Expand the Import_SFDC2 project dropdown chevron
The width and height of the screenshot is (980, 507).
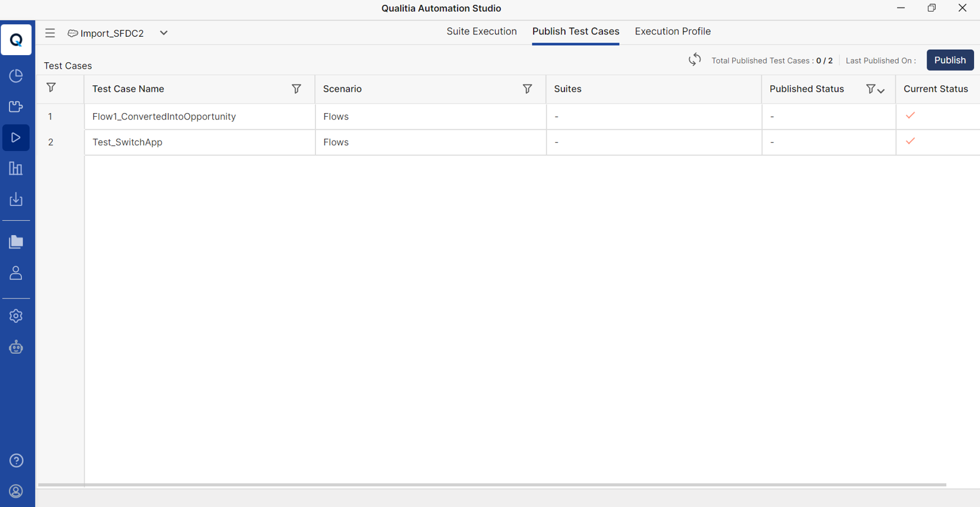[164, 33]
